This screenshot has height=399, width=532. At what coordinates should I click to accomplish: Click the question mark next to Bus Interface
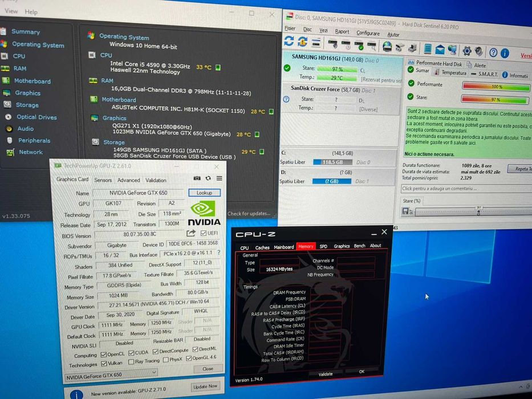219,253
